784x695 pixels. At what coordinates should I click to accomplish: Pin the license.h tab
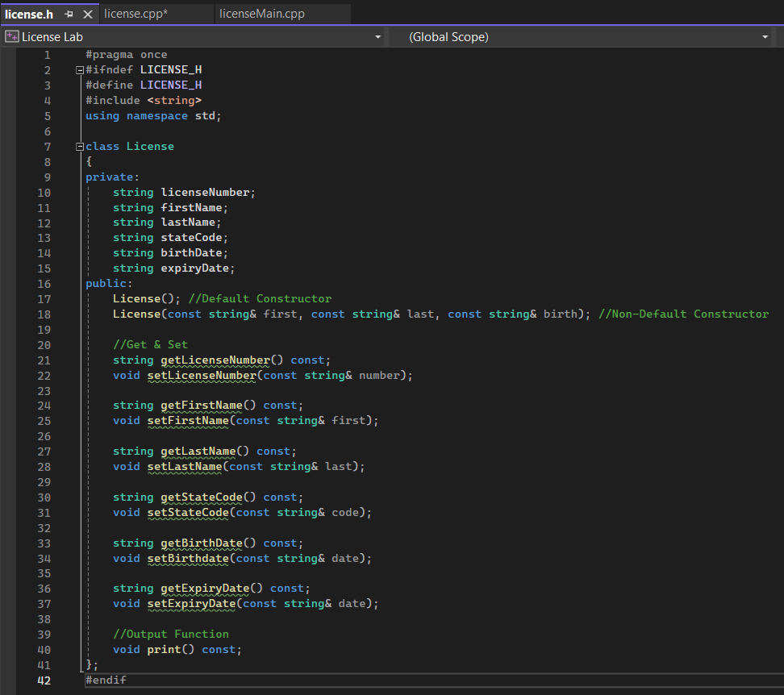[69, 15]
